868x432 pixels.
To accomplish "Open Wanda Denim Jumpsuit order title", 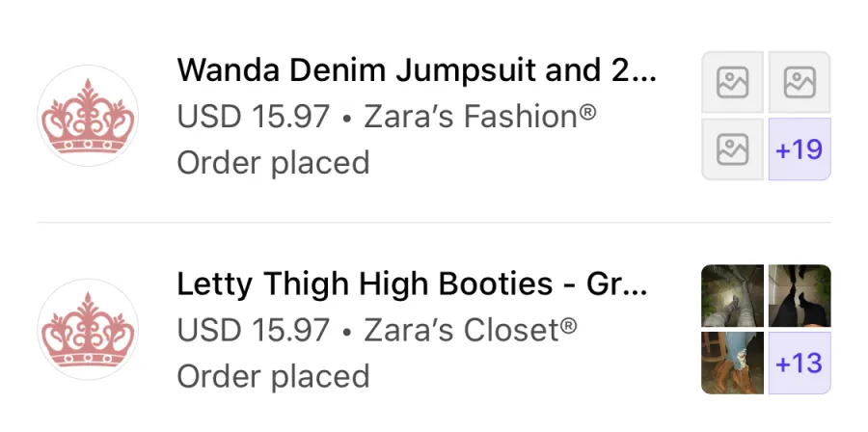I will point(417,70).
